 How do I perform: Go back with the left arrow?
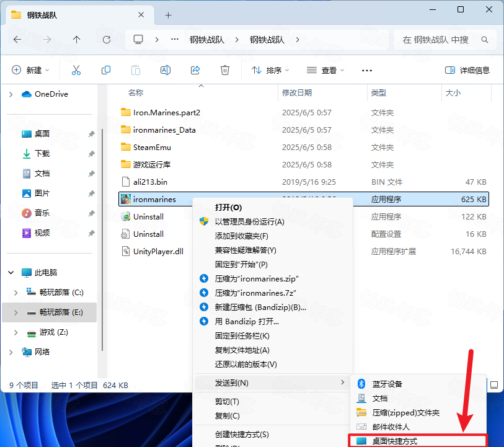click(17, 40)
